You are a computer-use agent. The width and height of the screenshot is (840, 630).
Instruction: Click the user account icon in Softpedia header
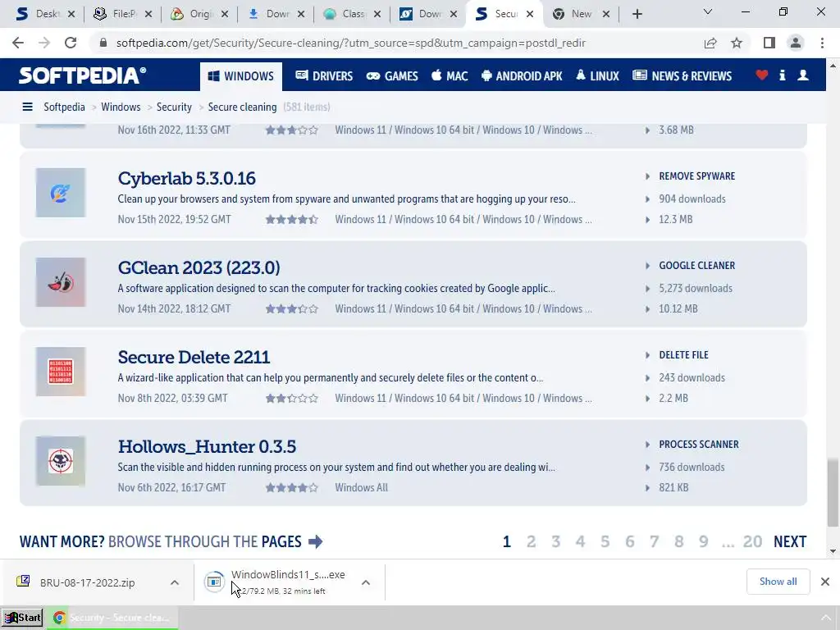[803, 75]
